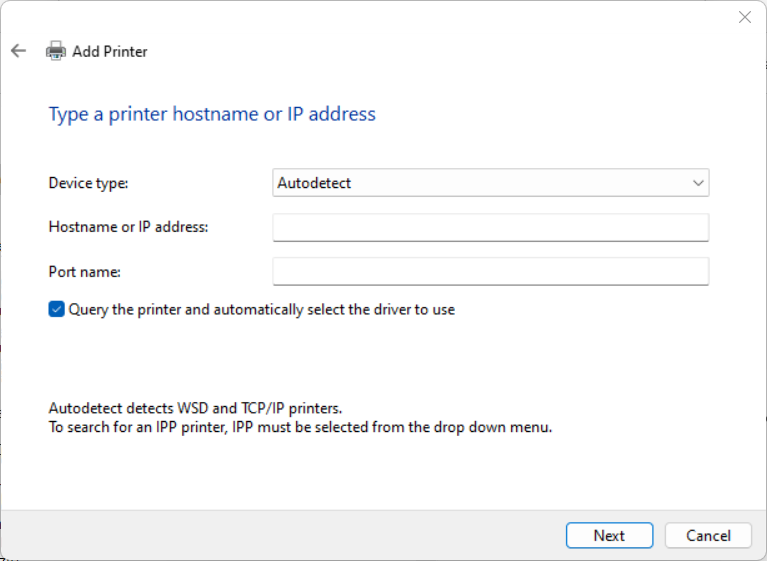Image resolution: width=767 pixels, height=561 pixels.
Task: Click the Autodetect WSD and TCP/IP info text
Action: pos(195,408)
